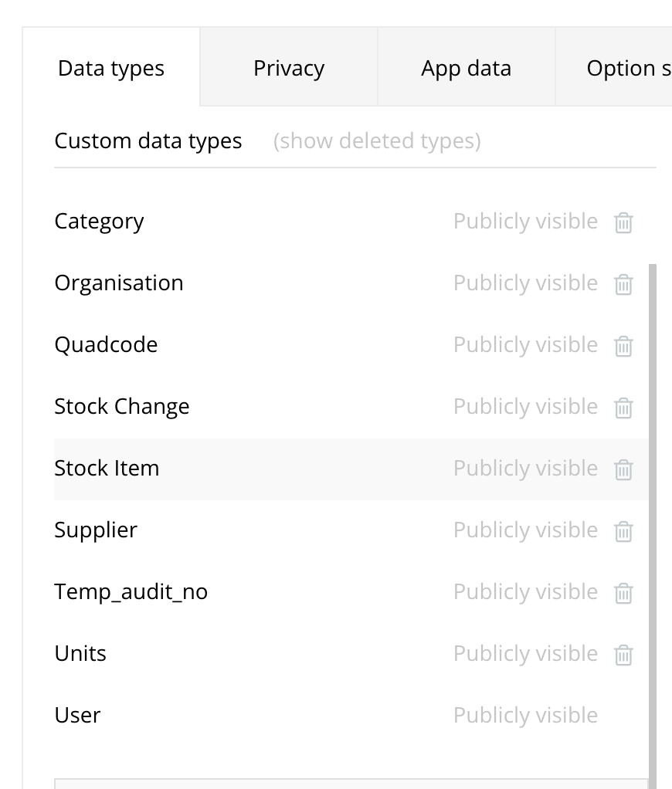Select the Stock Change type
Screen dimensions: 672x789
coord(122,407)
